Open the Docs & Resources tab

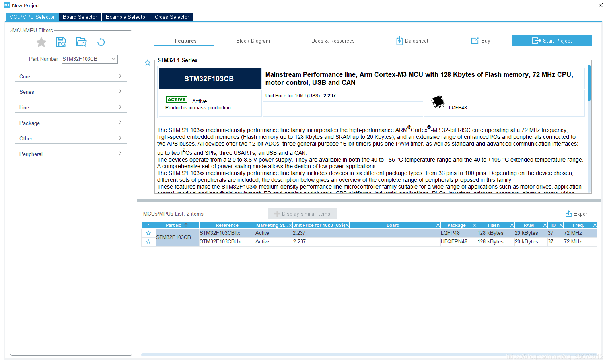pyautogui.click(x=333, y=41)
